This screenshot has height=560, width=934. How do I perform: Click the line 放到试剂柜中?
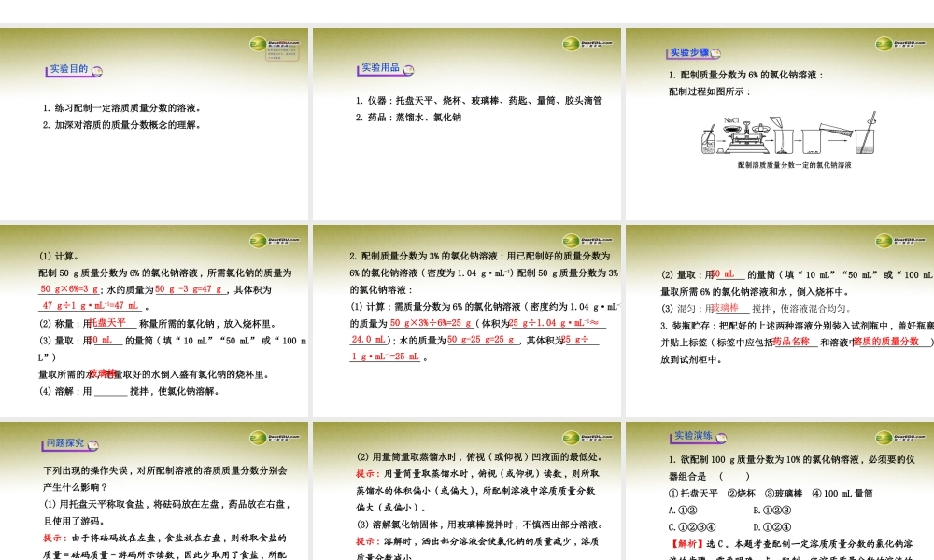tap(691, 359)
